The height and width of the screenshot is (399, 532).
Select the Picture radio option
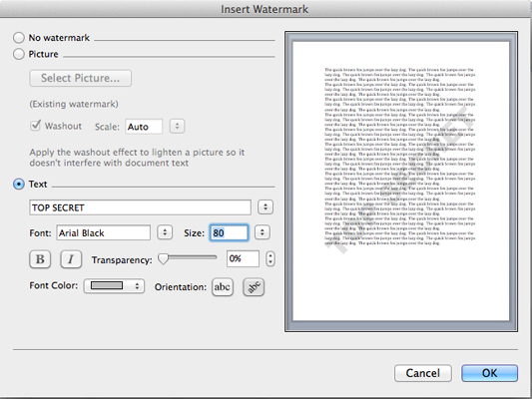coord(19,54)
